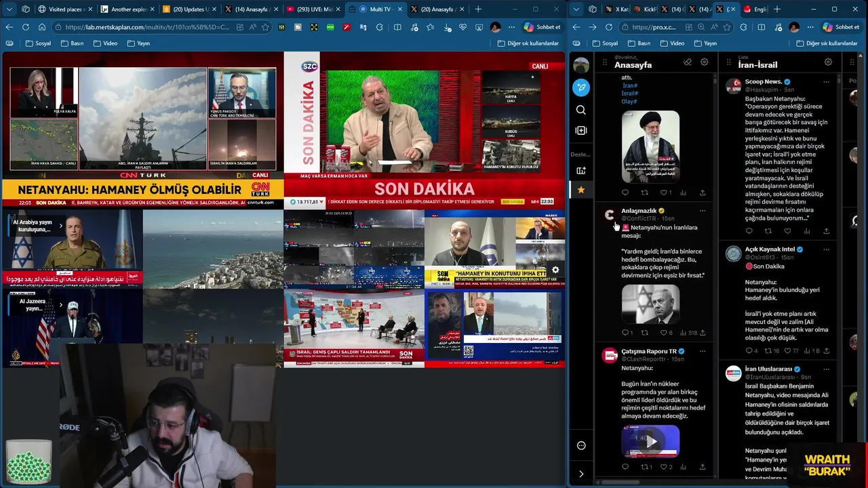Go to home page in left browser
This screenshot has height=488, width=868.
pyautogui.click(x=42, y=27)
